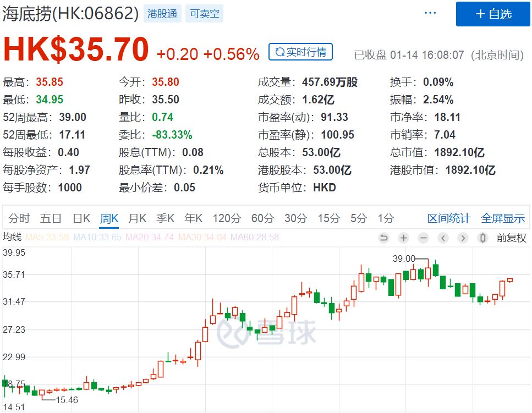This screenshot has height=413, width=532.
Task: Switch to the 季K chart tab
Action: tap(165, 218)
